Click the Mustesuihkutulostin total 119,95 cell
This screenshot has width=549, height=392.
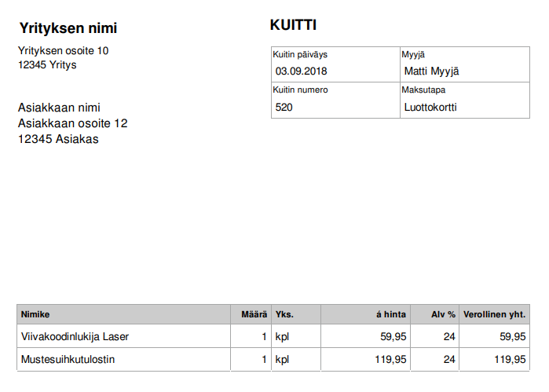[510, 360]
